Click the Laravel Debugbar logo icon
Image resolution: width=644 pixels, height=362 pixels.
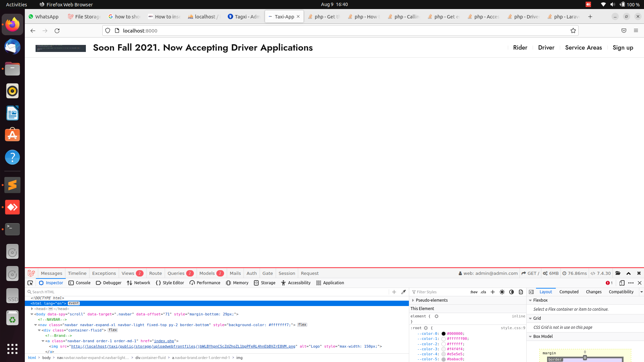click(32, 273)
